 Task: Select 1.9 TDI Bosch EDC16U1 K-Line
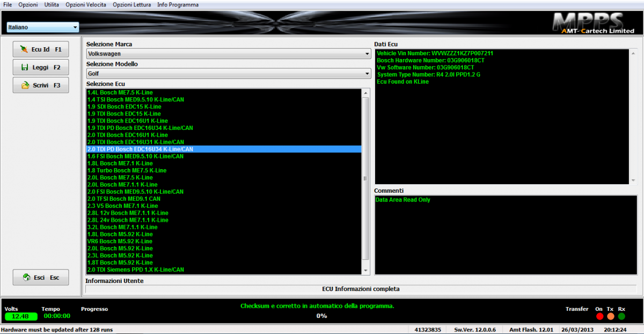coord(224,121)
